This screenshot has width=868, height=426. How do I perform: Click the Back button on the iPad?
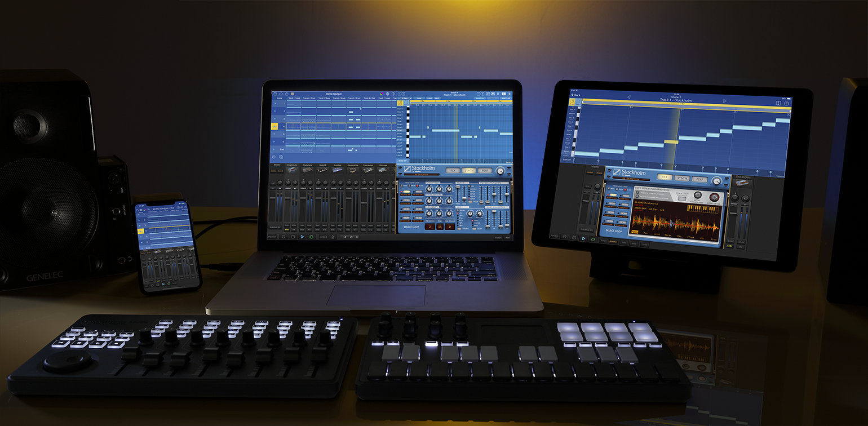pos(576,95)
